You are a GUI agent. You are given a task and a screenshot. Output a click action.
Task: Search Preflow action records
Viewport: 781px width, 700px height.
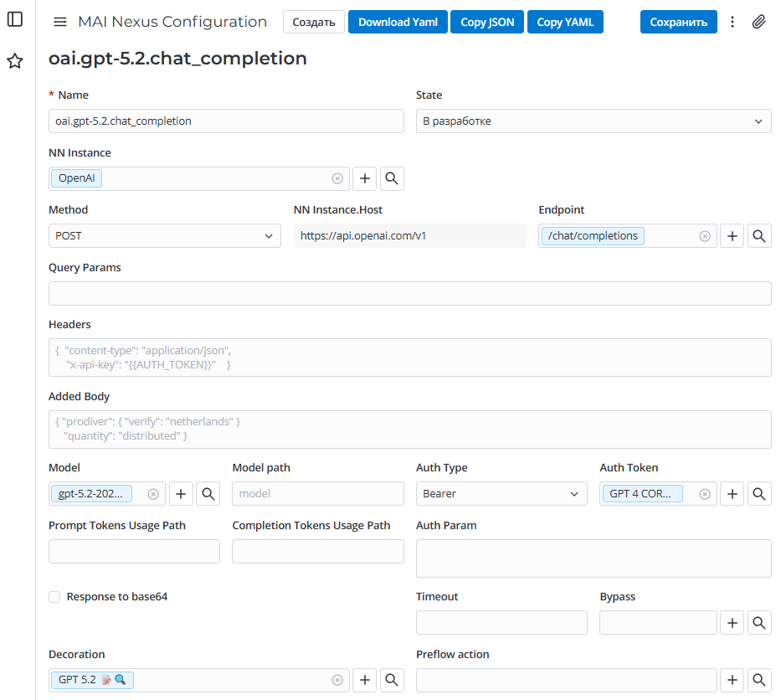point(759,680)
